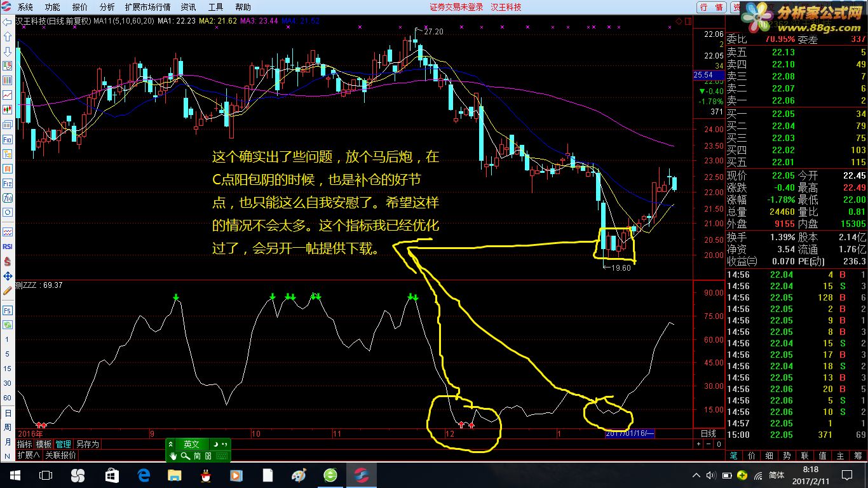
Task: Open 帮助 menu
Action: click(243, 7)
